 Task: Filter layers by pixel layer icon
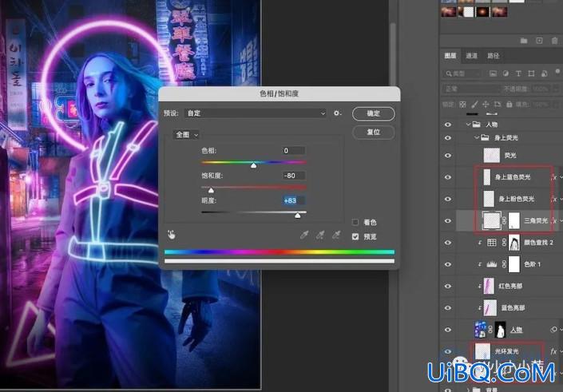[493, 73]
